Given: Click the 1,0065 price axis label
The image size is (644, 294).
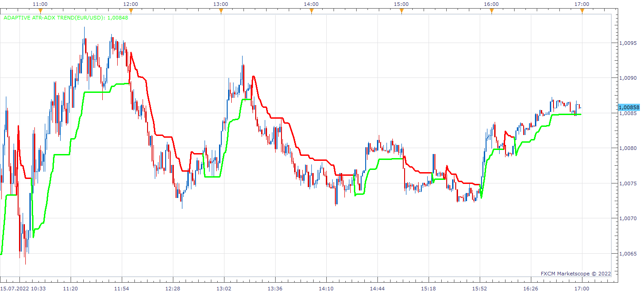Looking at the screenshot, I should pos(628,254).
